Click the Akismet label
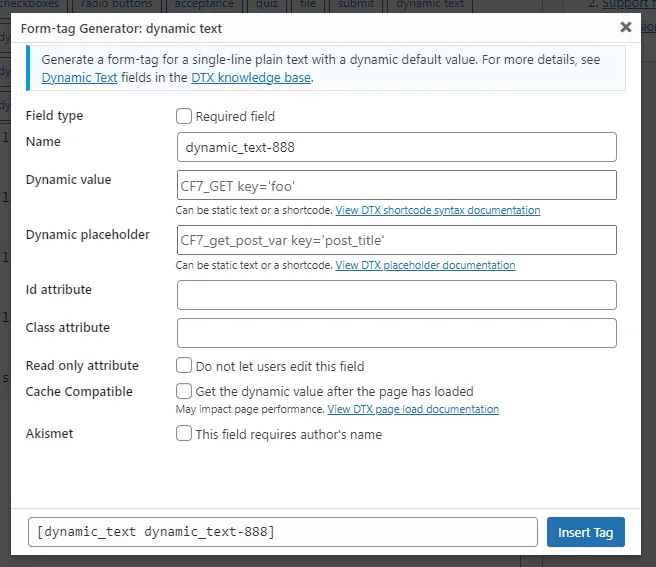 click(49, 434)
